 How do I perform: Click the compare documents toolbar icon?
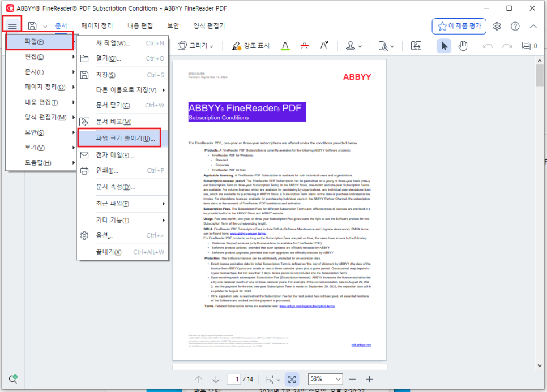point(416,46)
